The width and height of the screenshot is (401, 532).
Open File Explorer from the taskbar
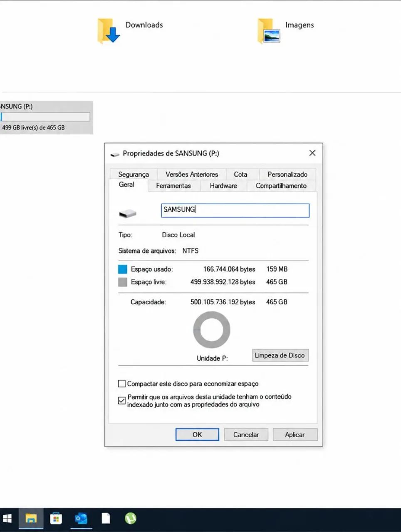pos(31,519)
